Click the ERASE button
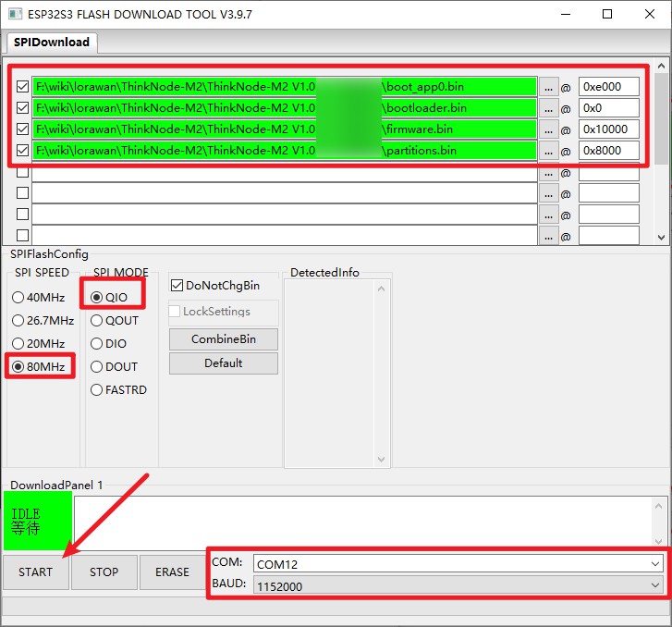672x627 pixels. (x=172, y=572)
